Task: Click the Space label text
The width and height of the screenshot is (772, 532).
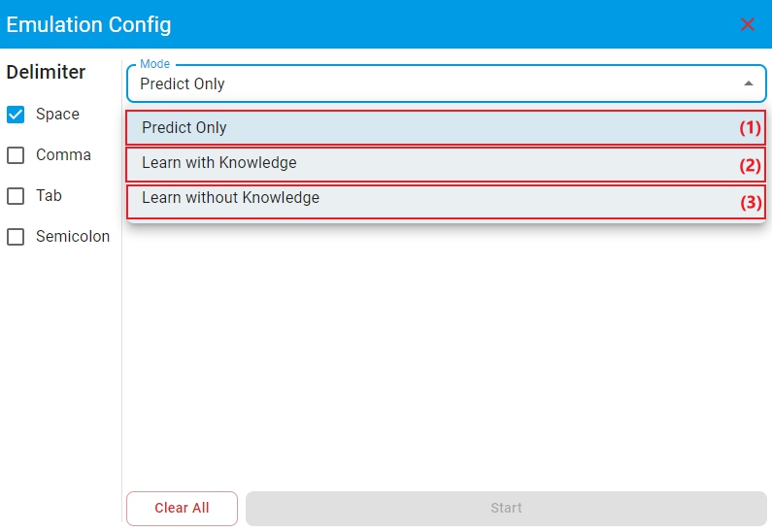Action: pos(57,115)
